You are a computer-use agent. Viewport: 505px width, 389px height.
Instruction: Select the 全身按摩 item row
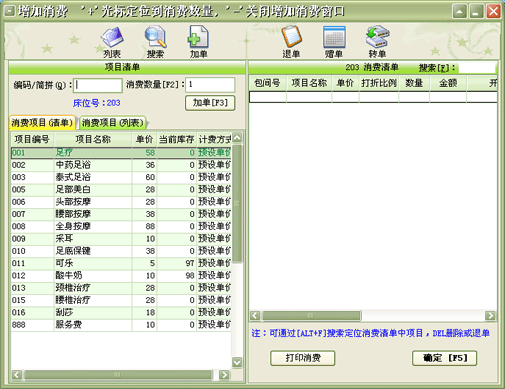[x=121, y=226]
